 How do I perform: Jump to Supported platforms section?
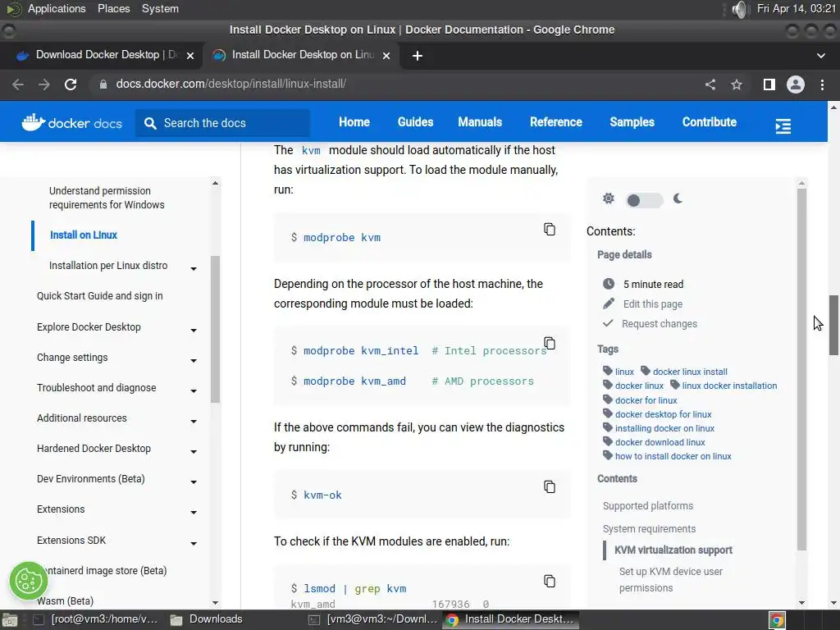648,505
